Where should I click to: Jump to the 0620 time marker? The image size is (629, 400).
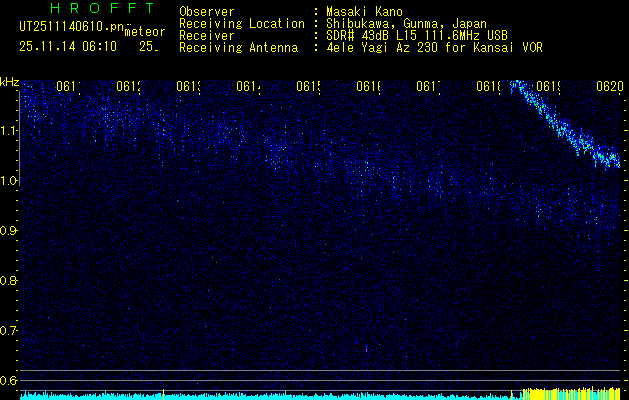pos(609,87)
